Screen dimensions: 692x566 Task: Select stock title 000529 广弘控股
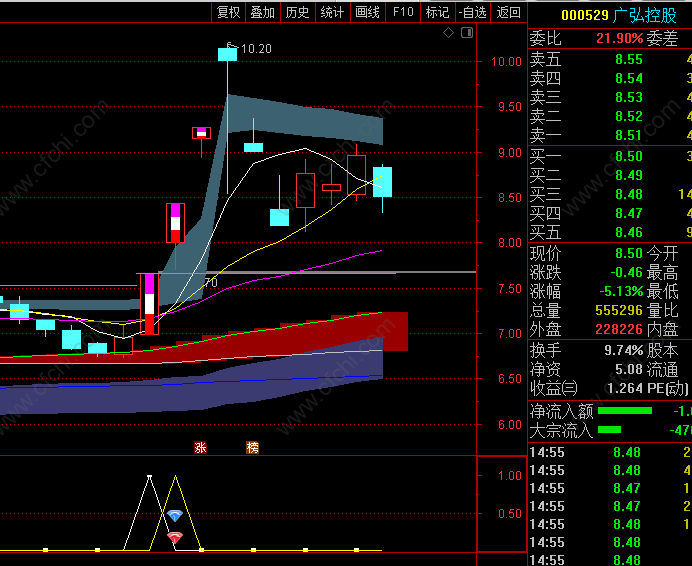pos(619,15)
